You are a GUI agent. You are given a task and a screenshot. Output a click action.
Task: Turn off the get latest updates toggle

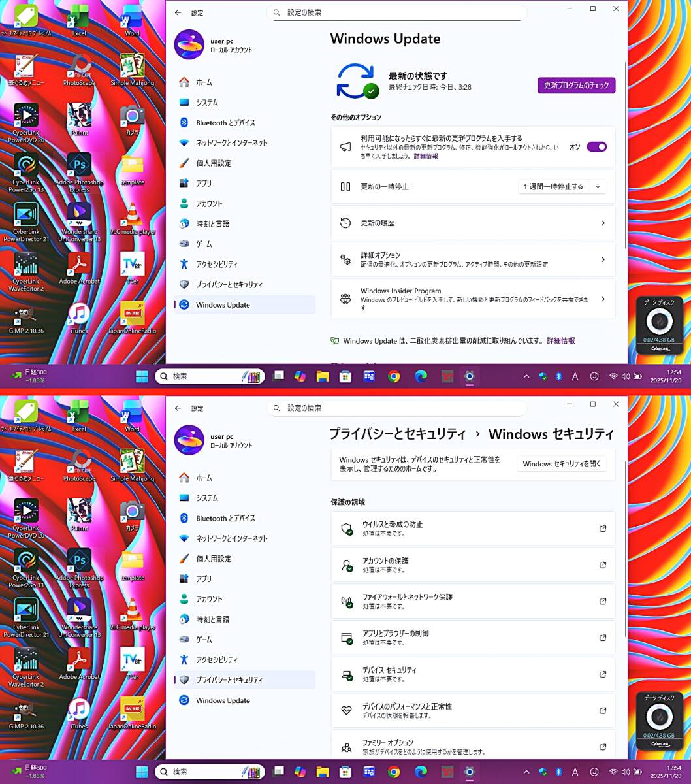point(596,147)
